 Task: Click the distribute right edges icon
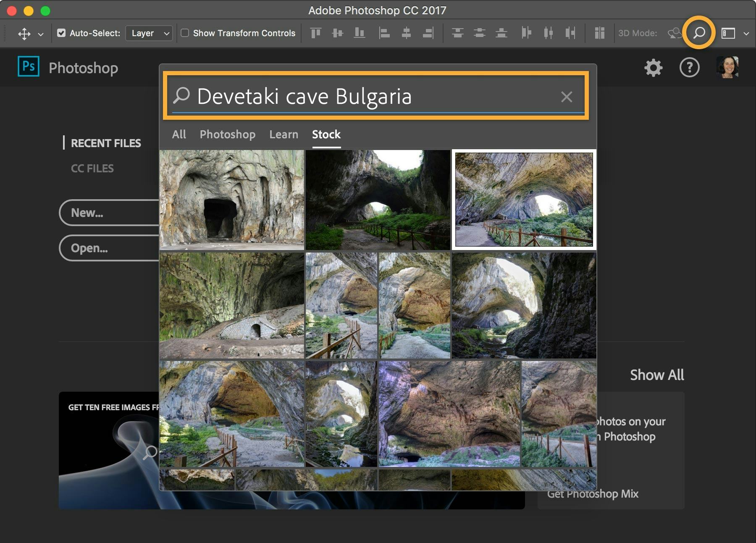point(570,33)
